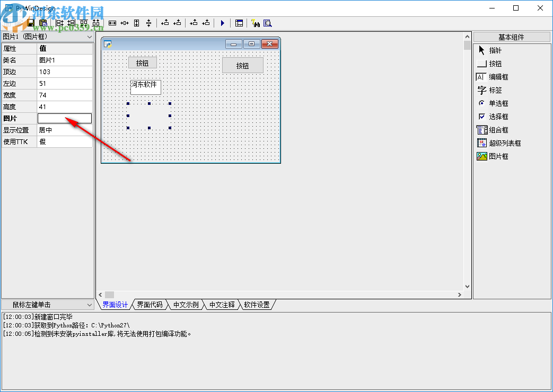Click the magnifier preview icon in toolbar
The height and width of the screenshot is (392, 553).
pyautogui.click(x=268, y=23)
